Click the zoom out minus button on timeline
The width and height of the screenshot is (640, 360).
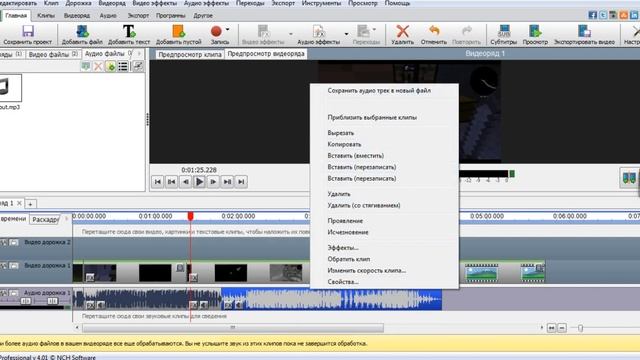tap(562, 328)
